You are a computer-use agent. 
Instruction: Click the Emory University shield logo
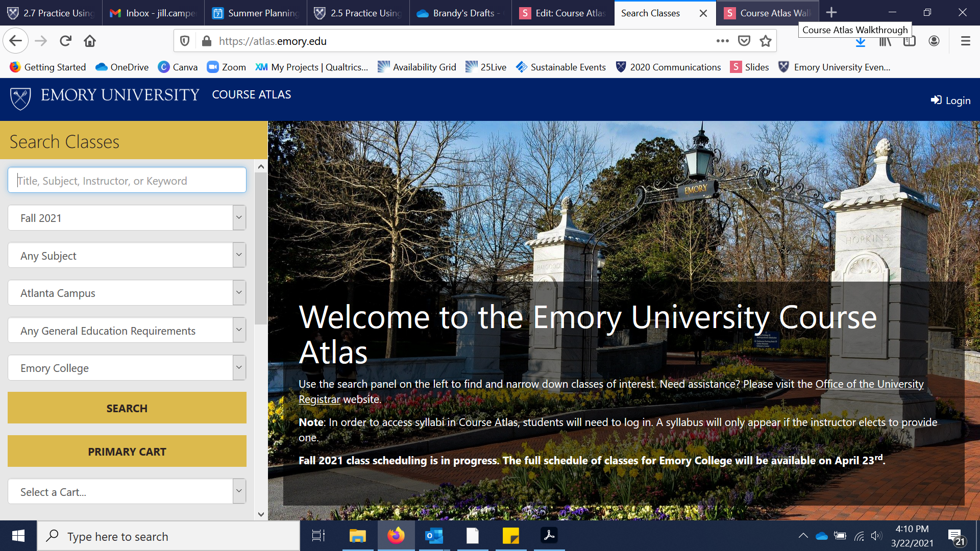[20, 98]
